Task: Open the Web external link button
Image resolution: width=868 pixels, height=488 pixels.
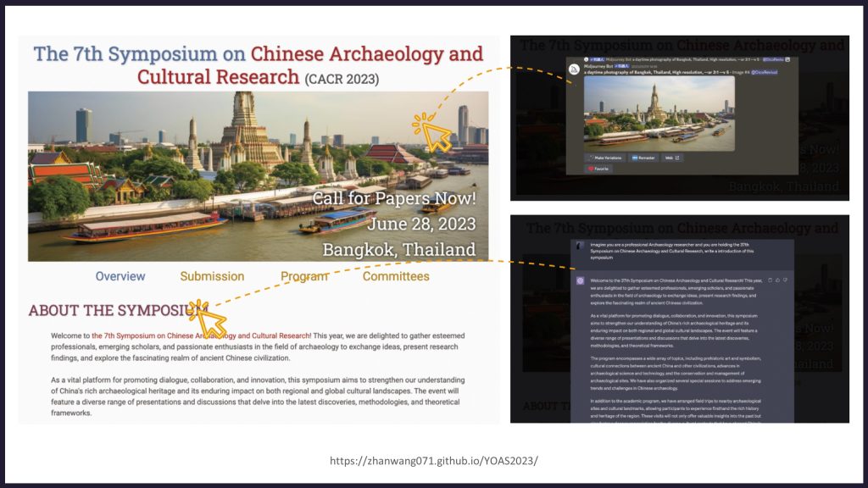Action: click(671, 158)
